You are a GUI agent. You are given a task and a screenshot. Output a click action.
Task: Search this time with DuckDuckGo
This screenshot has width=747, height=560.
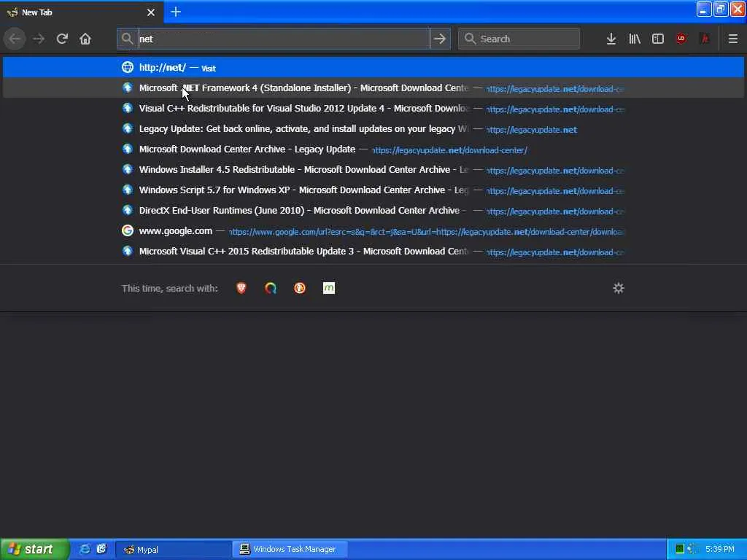pos(300,288)
